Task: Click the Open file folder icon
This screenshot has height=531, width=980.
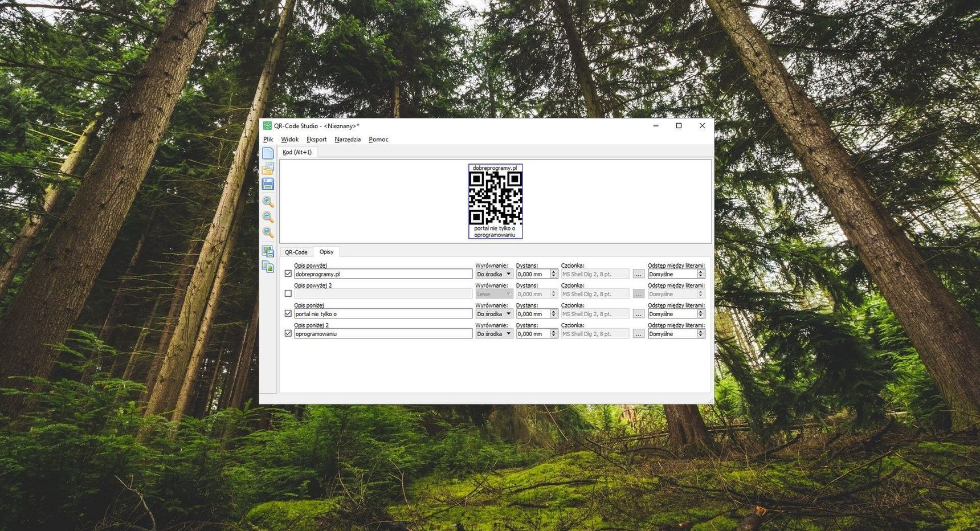Action: pos(268,169)
